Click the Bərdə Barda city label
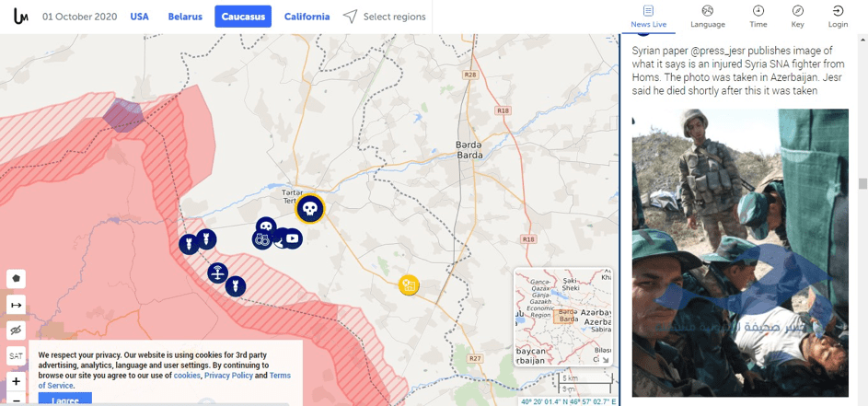The width and height of the screenshot is (868, 406). 469,149
